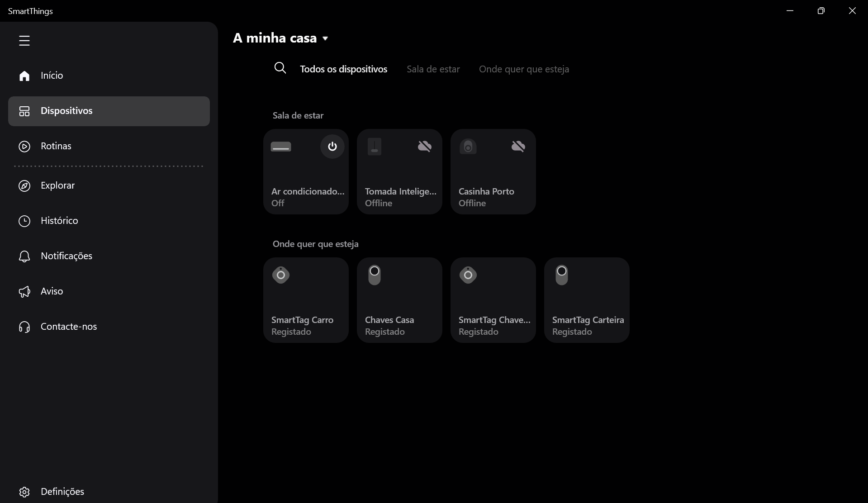Open Rotinas from the sidebar
Viewport: 868px width, 503px height.
56,146
